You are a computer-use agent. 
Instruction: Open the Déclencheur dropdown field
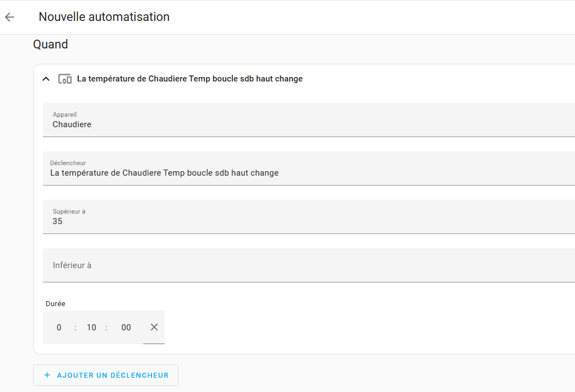[309, 168]
